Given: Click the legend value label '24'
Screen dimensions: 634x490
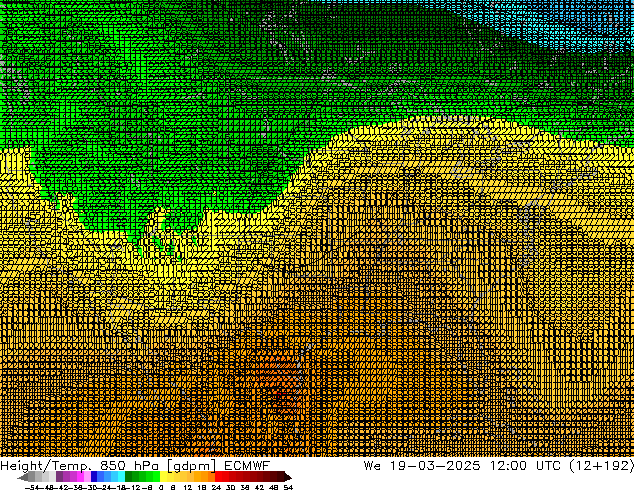Looking at the screenshot, I should [x=216, y=487].
